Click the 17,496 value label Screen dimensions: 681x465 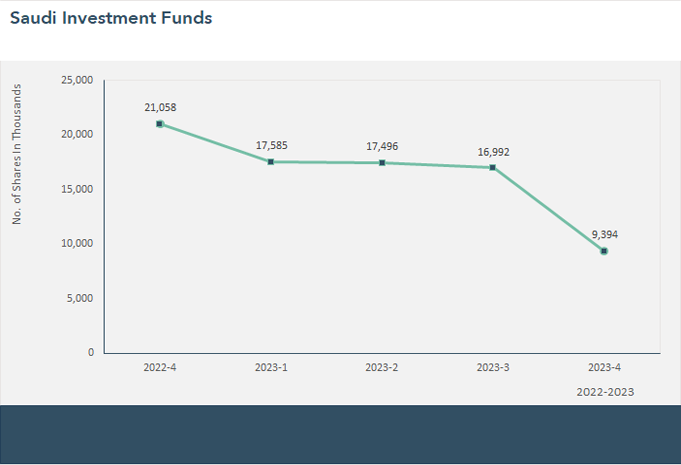pyautogui.click(x=382, y=146)
